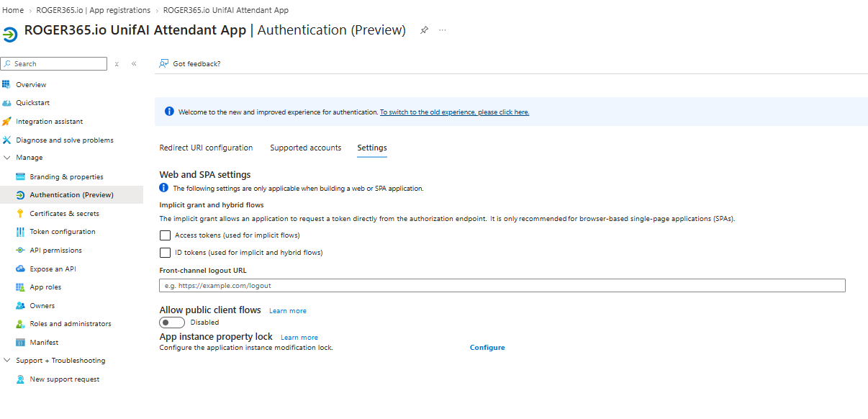The width and height of the screenshot is (868, 419).
Task: Click the App roles grid icon
Action: point(20,287)
